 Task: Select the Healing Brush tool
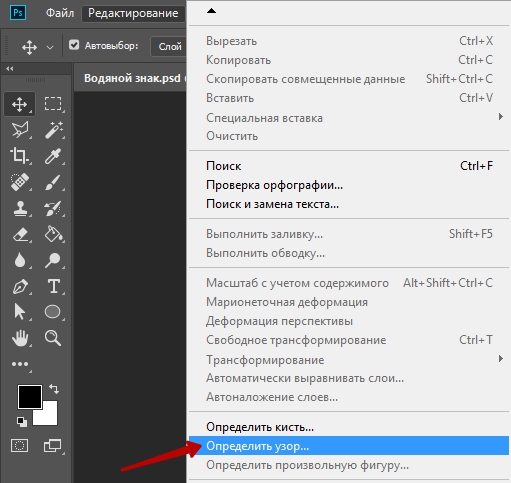coord(19,182)
